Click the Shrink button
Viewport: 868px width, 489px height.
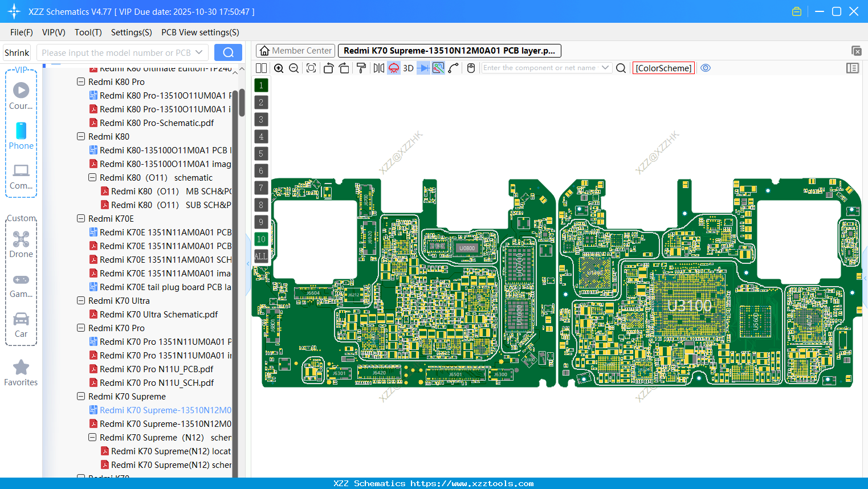[17, 52]
